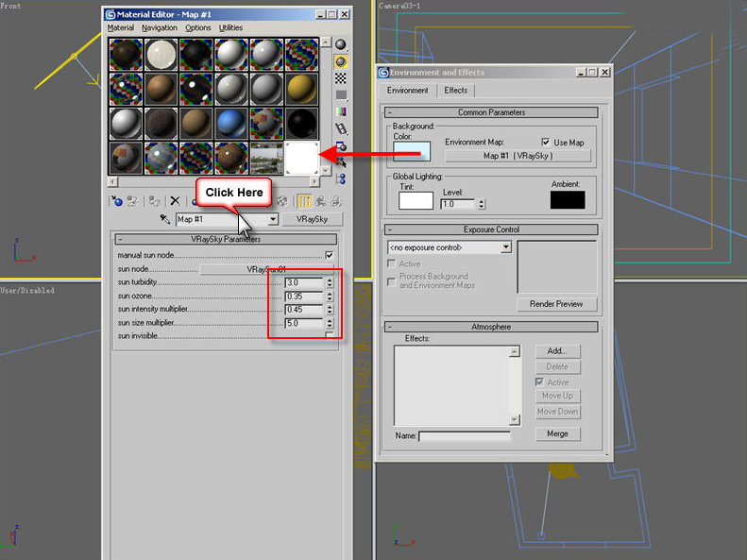The width and height of the screenshot is (747, 560).
Task: Switch to the Effects tab
Action: pyautogui.click(x=456, y=91)
